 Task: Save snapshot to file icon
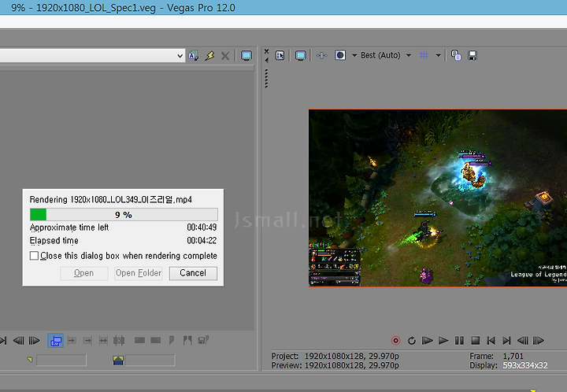472,55
